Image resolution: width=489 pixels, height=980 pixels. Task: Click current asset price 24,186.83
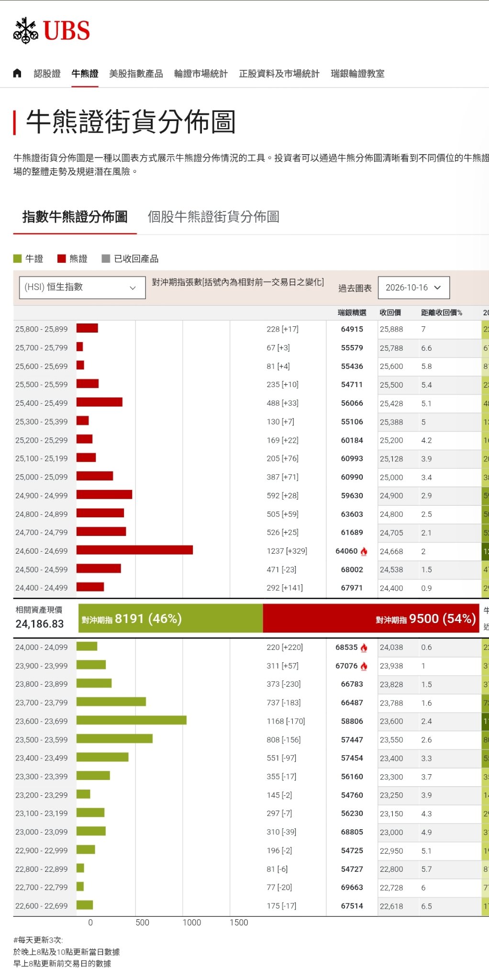point(40,624)
